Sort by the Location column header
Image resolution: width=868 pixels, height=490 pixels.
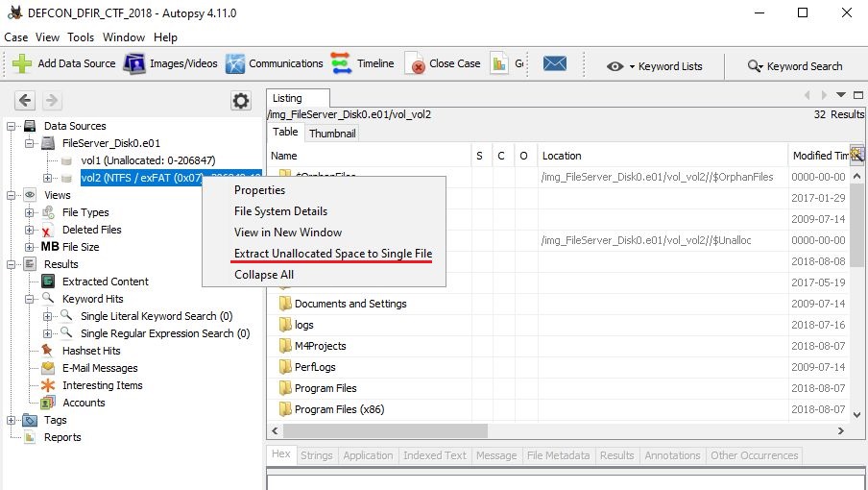[x=663, y=156]
